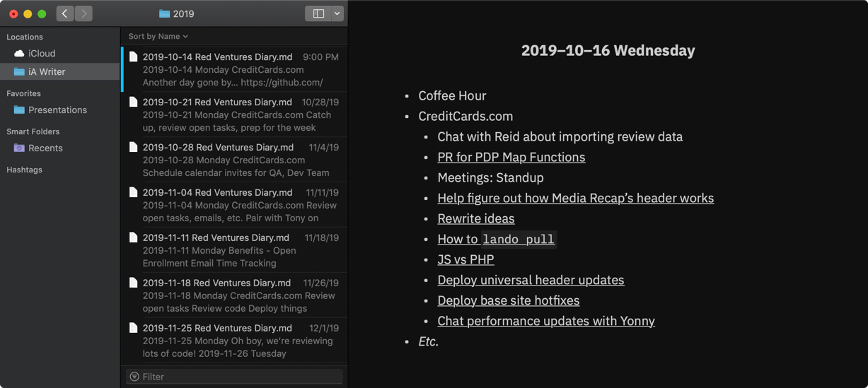Click document icon of 2019-10-28 diary
Viewport: 868px width, 388px height.
click(133, 147)
